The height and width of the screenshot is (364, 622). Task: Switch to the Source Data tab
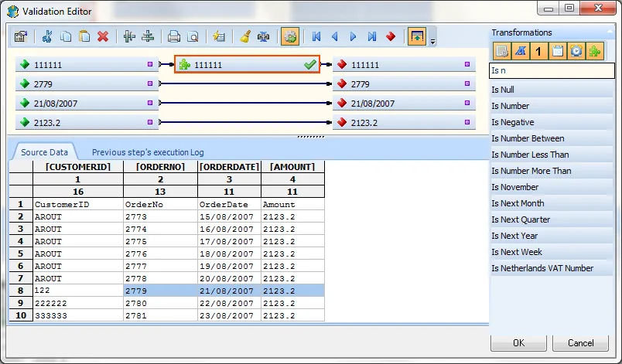point(44,152)
